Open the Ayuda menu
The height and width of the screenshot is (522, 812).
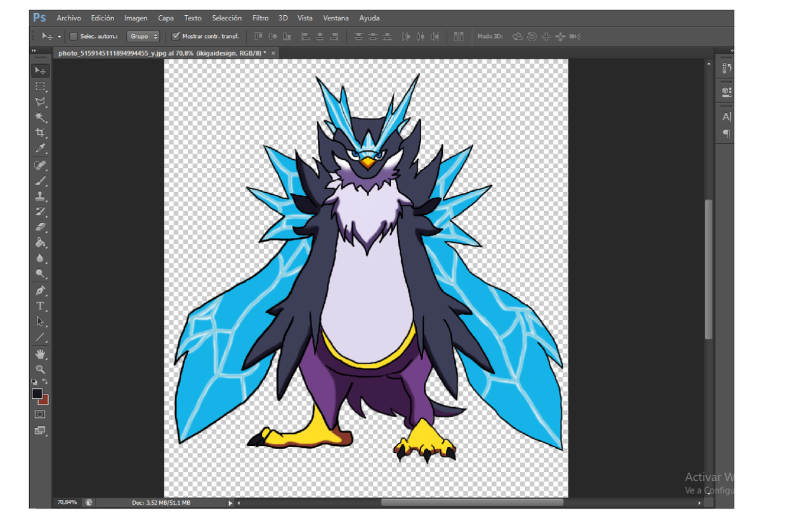click(x=369, y=18)
